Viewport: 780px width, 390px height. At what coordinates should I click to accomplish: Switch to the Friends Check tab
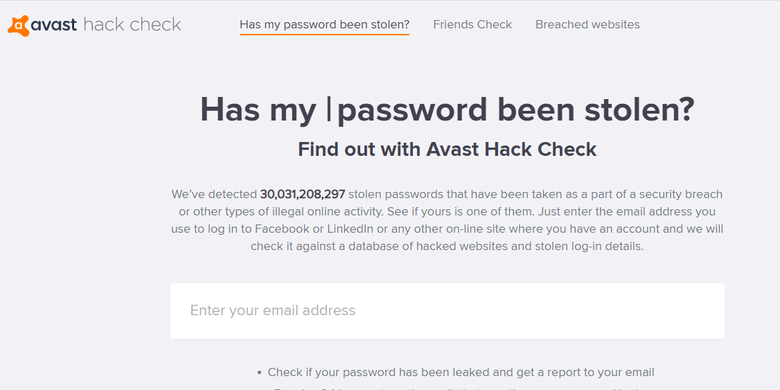[472, 24]
